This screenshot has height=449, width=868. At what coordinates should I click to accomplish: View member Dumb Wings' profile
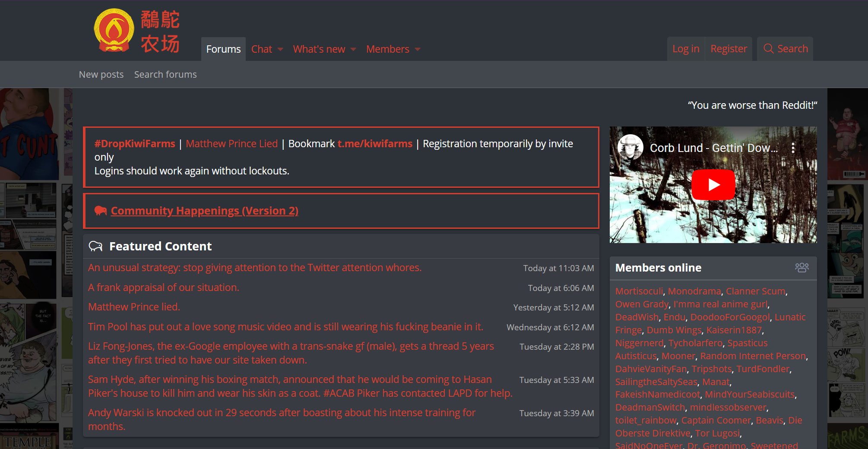(674, 330)
